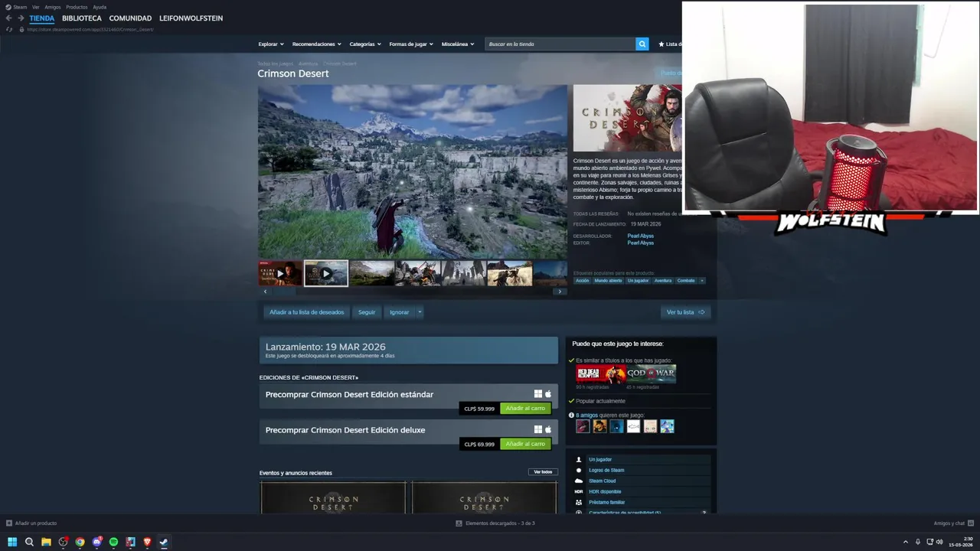
Task: Play the first trailer thumbnail
Action: coord(280,273)
